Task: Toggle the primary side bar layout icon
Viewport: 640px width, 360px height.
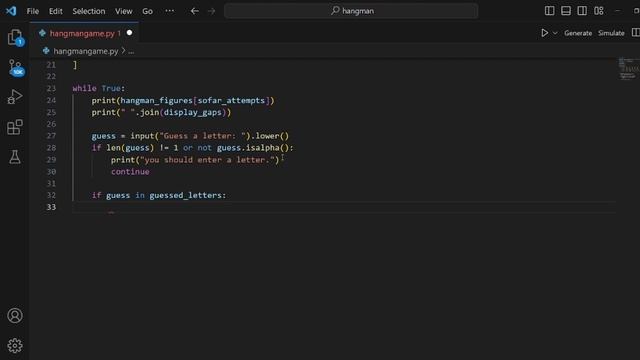Action: (549, 11)
